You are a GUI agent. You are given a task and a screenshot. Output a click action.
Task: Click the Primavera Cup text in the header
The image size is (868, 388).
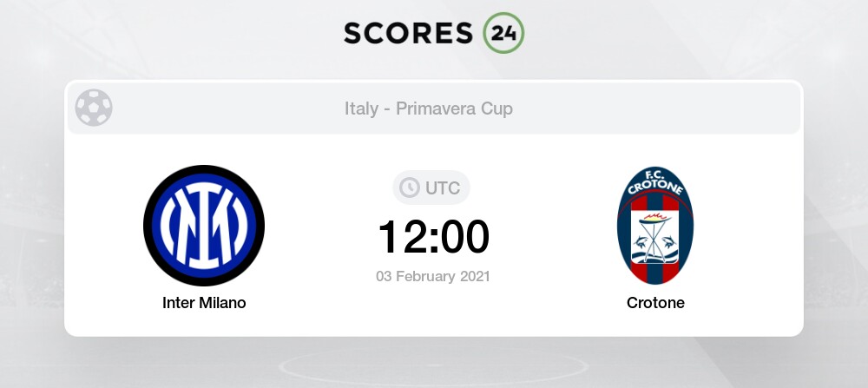[x=455, y=109]
